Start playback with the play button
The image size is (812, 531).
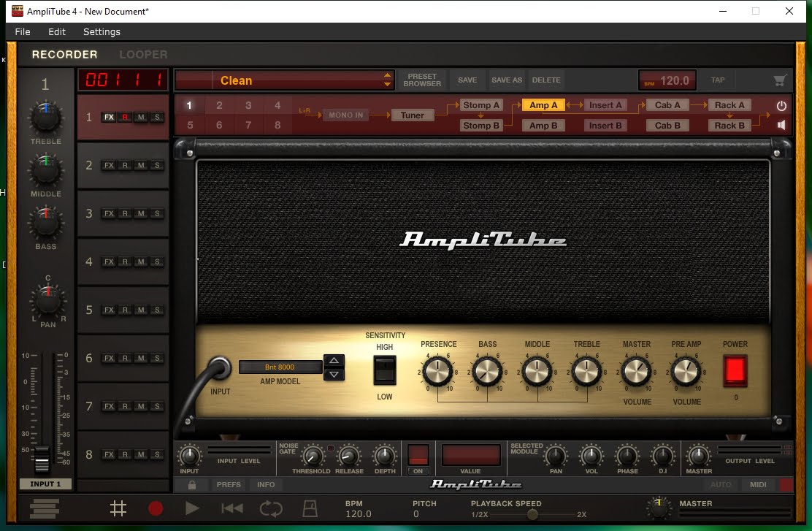pyautogui.click(x=192, y=508)
